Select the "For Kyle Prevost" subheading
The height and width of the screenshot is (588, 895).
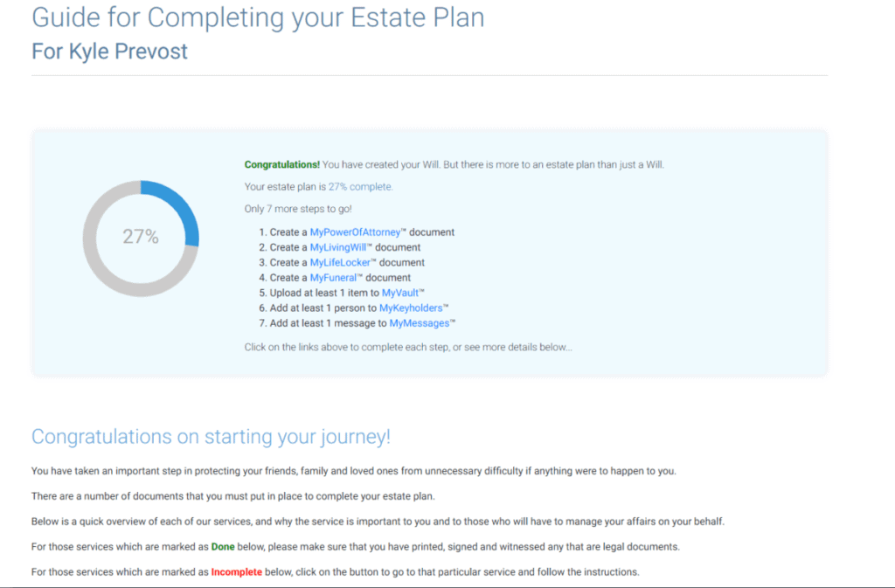click(x=109, y=51)
